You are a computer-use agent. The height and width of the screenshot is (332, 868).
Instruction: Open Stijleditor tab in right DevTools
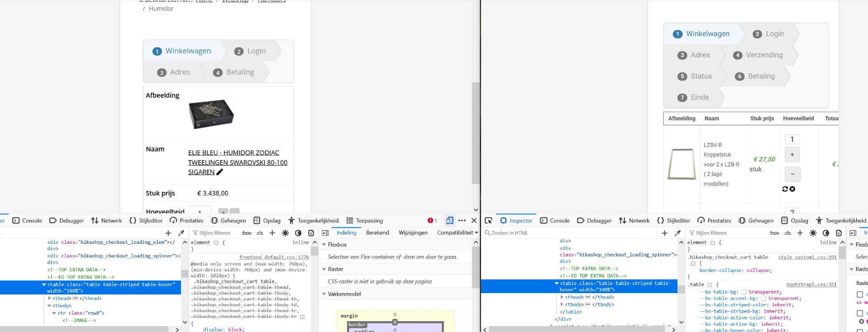[674, 221]
